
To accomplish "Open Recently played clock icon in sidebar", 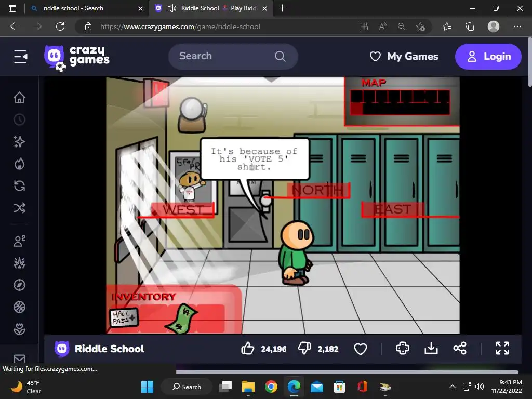I will (19, 119).
